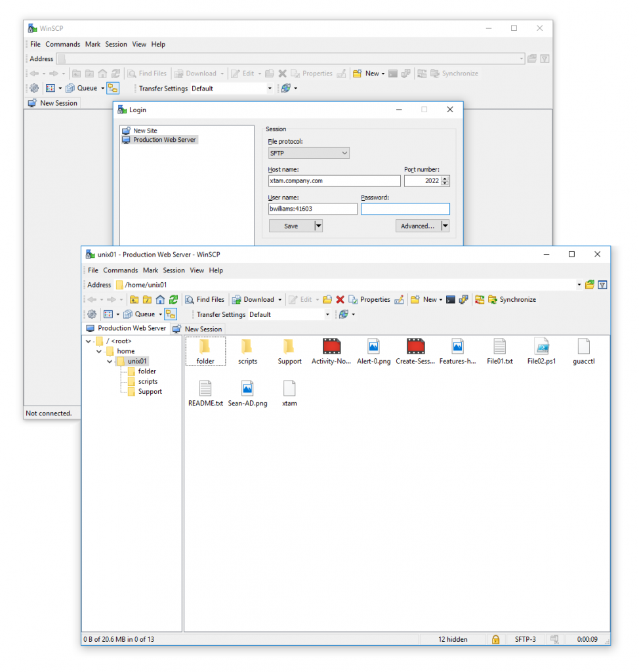639x672 pixels.
Task: Click the Advanced... button
Action: tap(417, 226)
